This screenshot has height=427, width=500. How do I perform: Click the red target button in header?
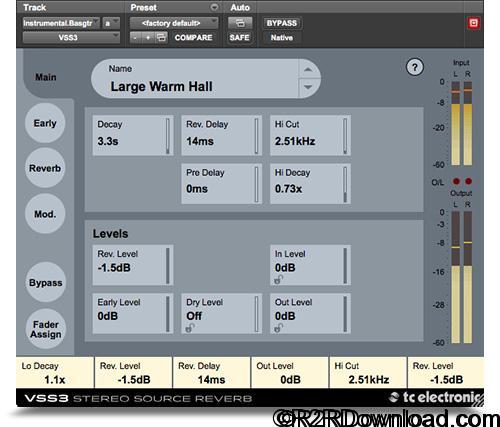pyautogui.click(x=473, y=23)
